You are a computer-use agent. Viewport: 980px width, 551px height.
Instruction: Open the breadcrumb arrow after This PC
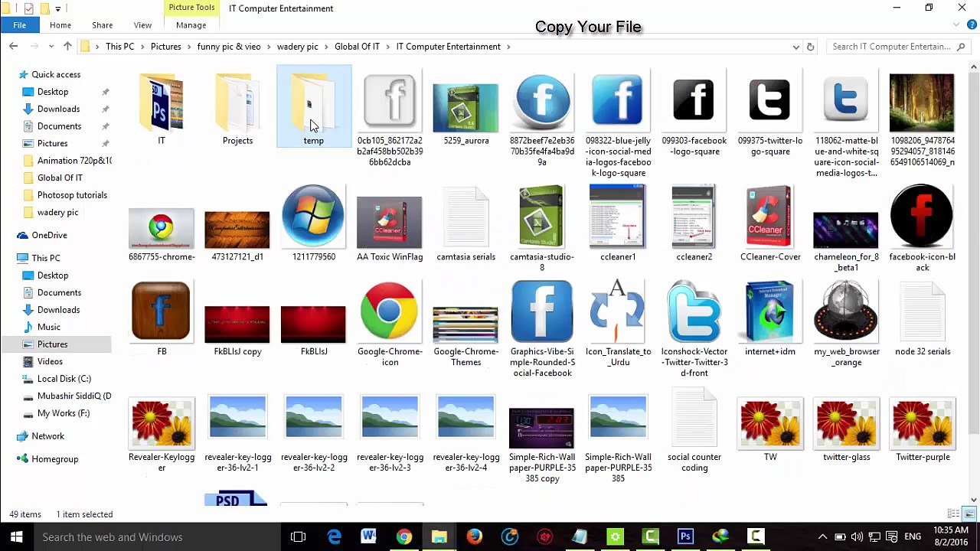tap(142, 47)
